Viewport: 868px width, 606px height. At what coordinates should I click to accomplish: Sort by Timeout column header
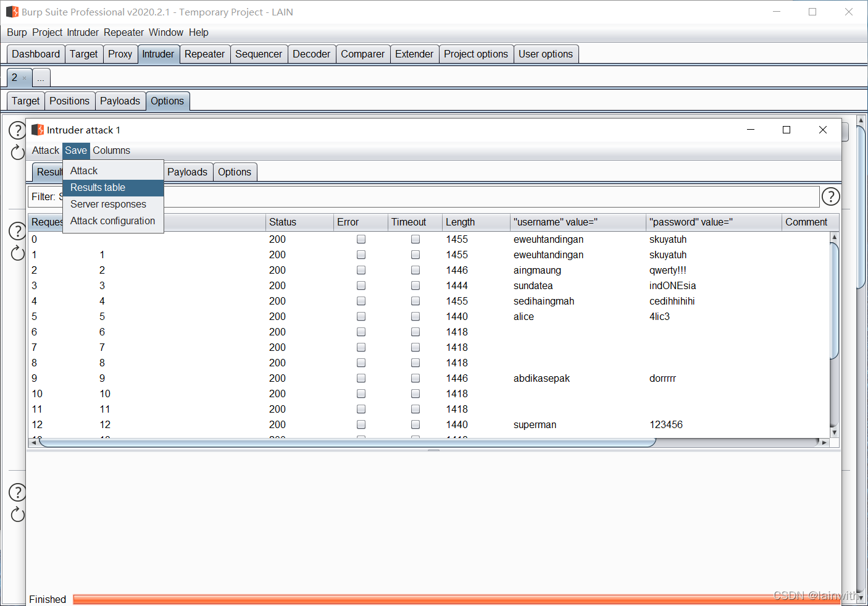(415, 222)
